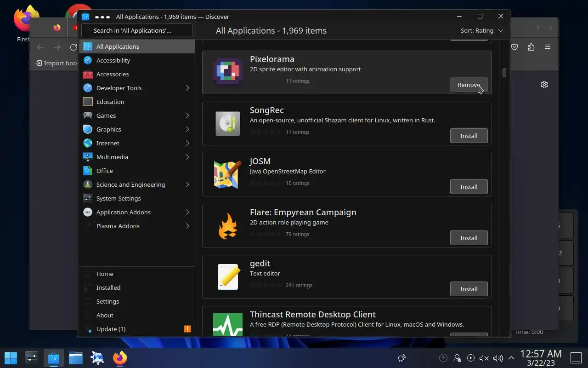
Task: Click the 'Java OpenStreetMap Editor' description
Action: 288,171
